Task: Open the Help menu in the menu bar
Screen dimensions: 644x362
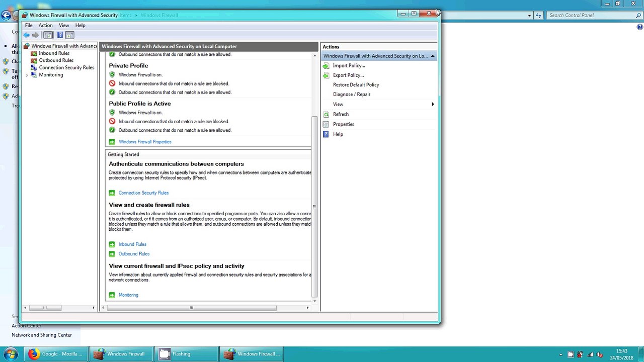Action: (80, 25)
